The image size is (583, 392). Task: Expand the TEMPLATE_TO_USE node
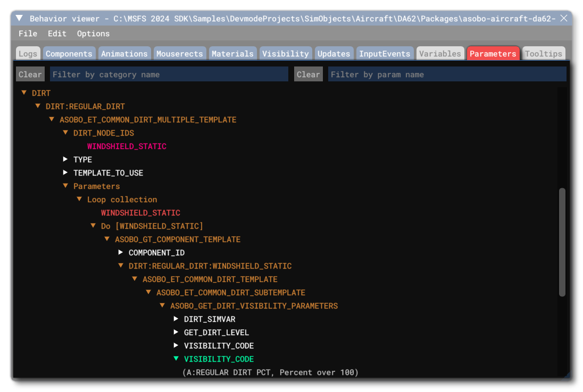coord(65,172)
